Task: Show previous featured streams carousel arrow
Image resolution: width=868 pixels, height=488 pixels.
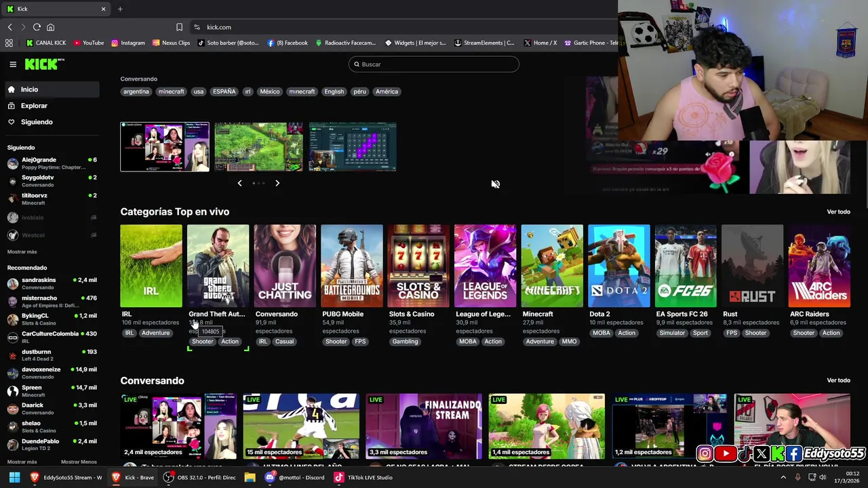Action: [239, 183]
